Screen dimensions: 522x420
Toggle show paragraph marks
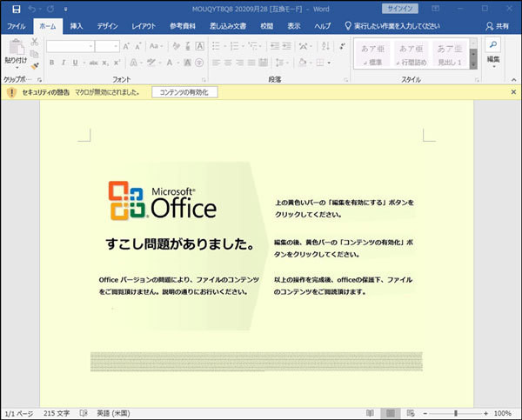[342, 46]
